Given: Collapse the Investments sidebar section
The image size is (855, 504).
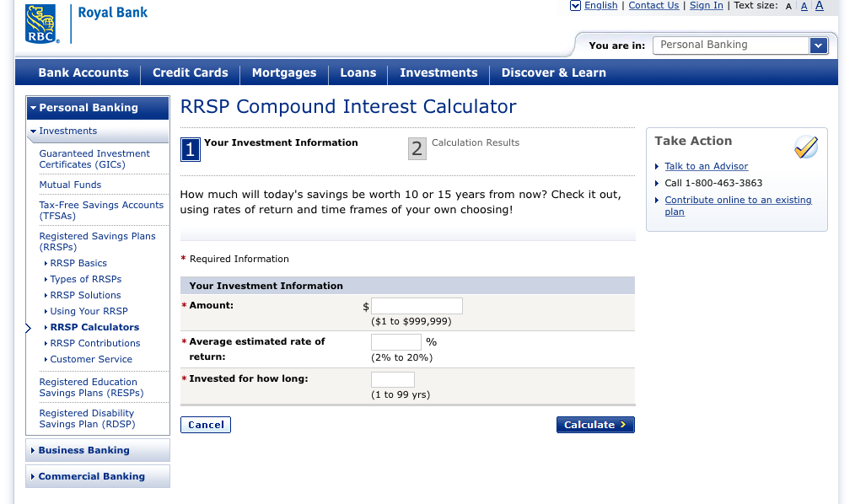Looking at the screenshot, I should coord(98,131).
